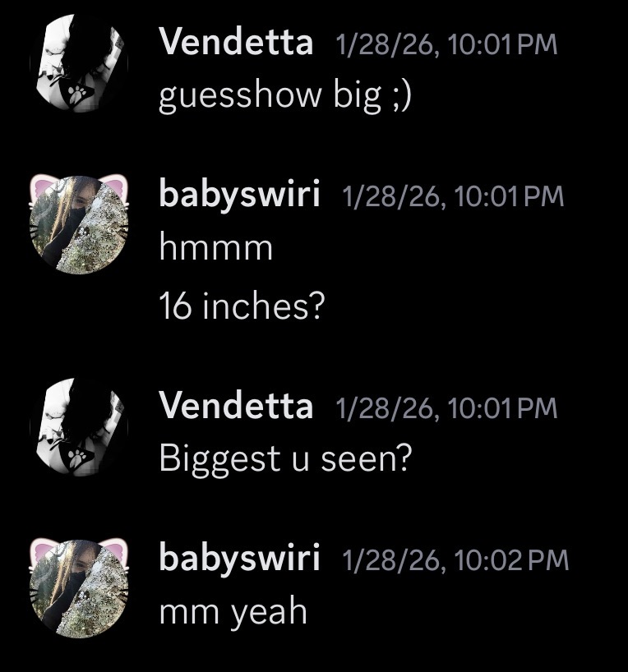Select the "mm yeah" message text
This screenshot has height=672, width=628.
pos(233,611)
